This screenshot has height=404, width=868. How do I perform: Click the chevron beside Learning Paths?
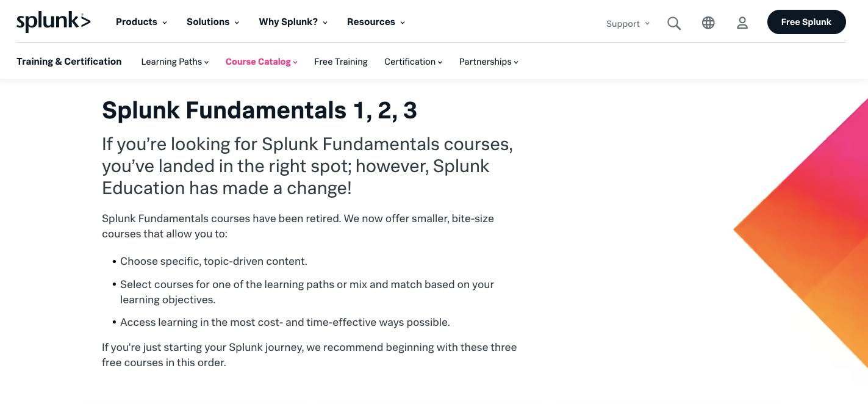tap(207, 62)
